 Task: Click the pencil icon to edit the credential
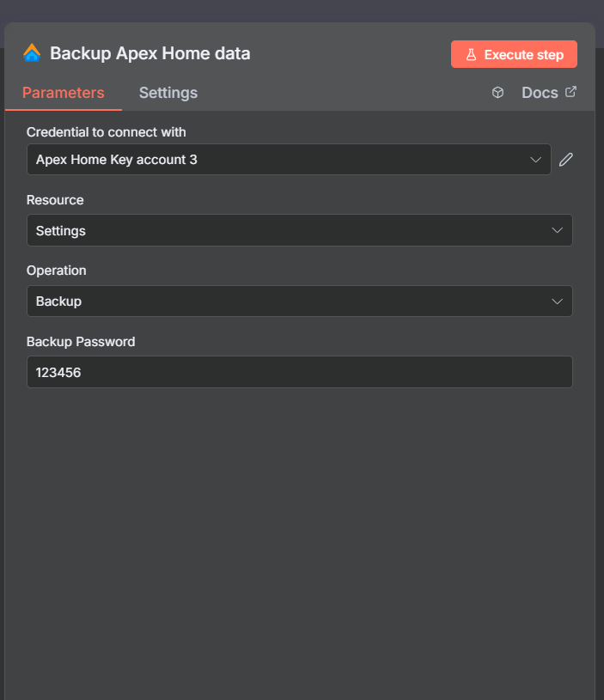point(565,159)
